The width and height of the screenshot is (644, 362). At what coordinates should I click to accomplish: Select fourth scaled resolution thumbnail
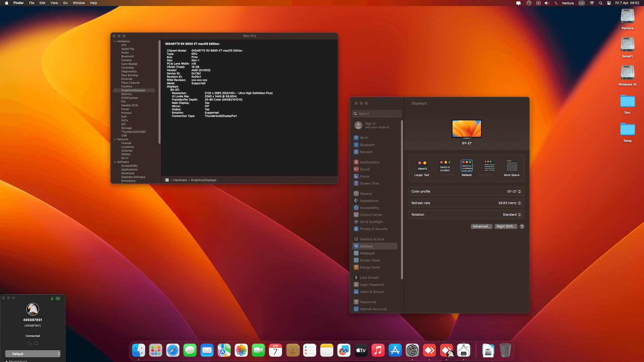coord(489,166)
